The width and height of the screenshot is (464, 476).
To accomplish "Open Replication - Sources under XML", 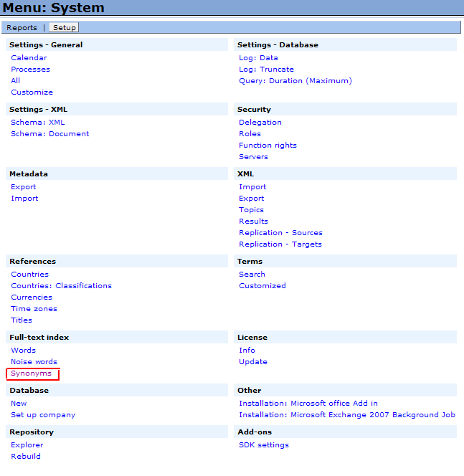I will pyautogui.click(x=280, y=233).
